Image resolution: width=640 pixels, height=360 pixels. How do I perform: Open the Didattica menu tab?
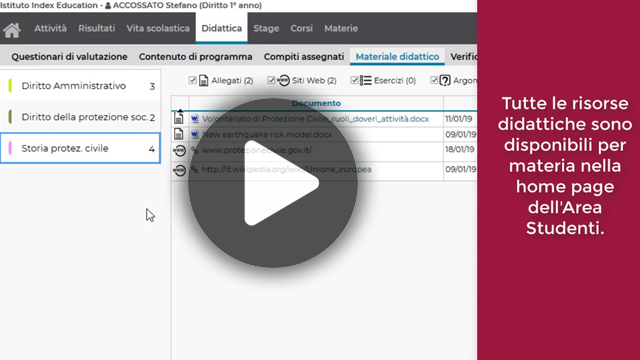coord(222,28)
